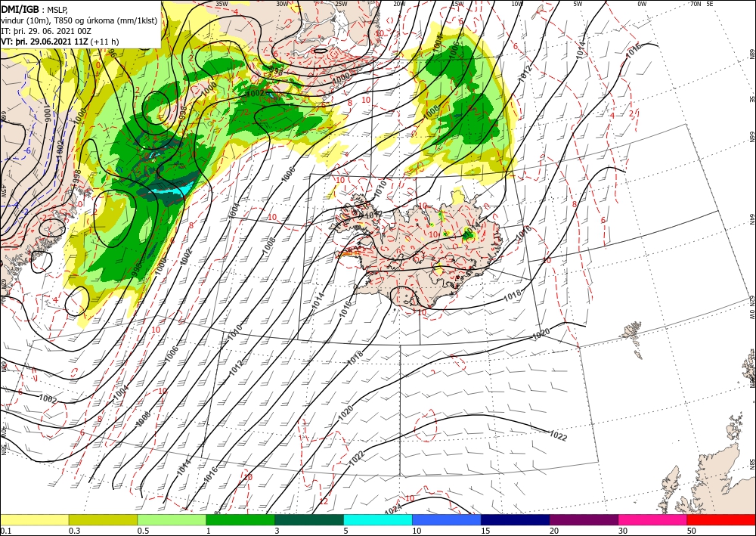Click the "0.3" legend value label
This screenshot has width=756, height=536.
[x=74, y=531]
